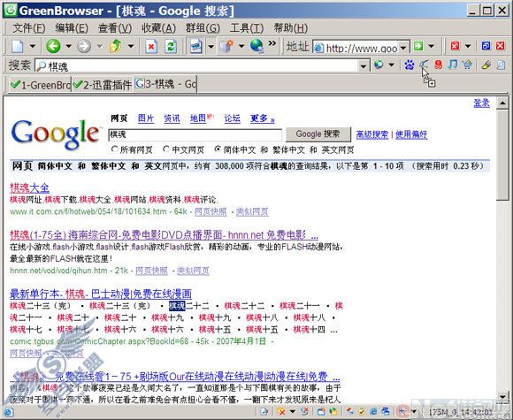The width and height of the screenshot is (513, 420).
Task: Open the 群组(G) menu
Action: tap(203, 28)
